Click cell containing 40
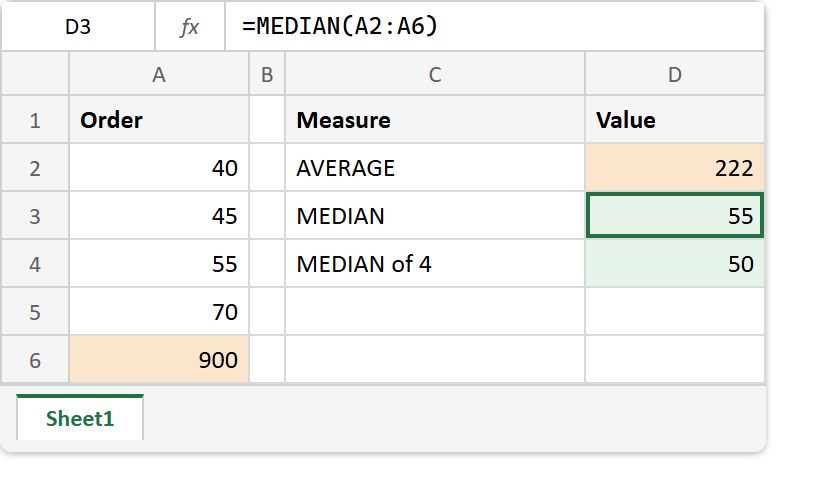 [x=159, y=168]
